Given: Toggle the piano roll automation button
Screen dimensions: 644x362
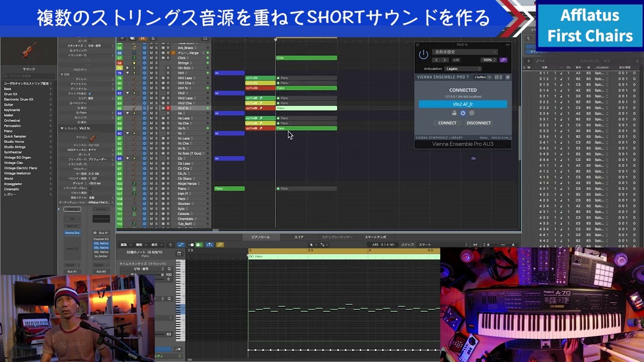Looking at the screenshot, I should tap(181, 245).
